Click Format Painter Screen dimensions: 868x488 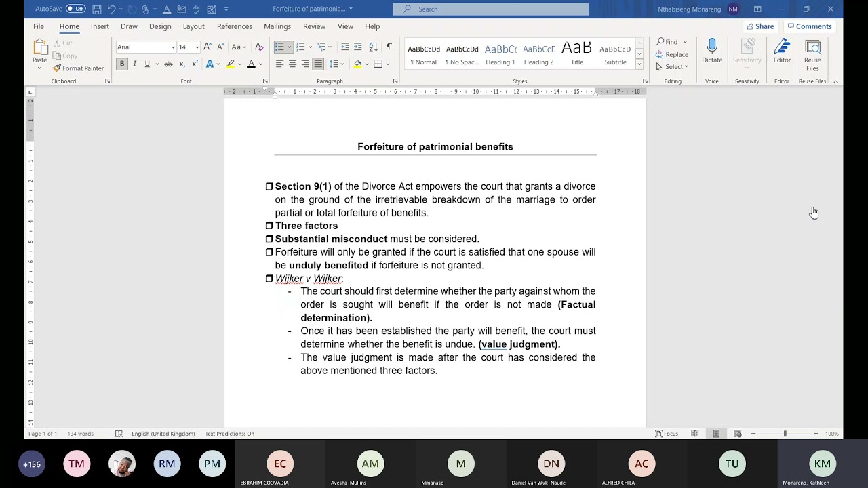79,68
